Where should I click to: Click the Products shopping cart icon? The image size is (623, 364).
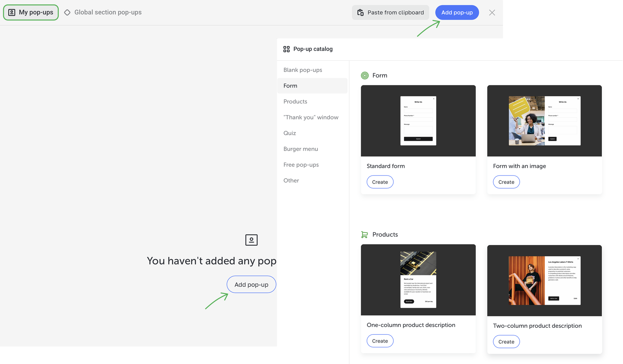point(364,234)
